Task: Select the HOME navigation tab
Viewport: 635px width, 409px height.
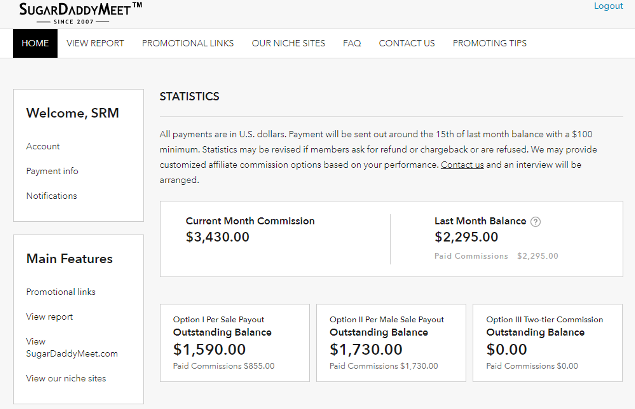Action: 35,43
